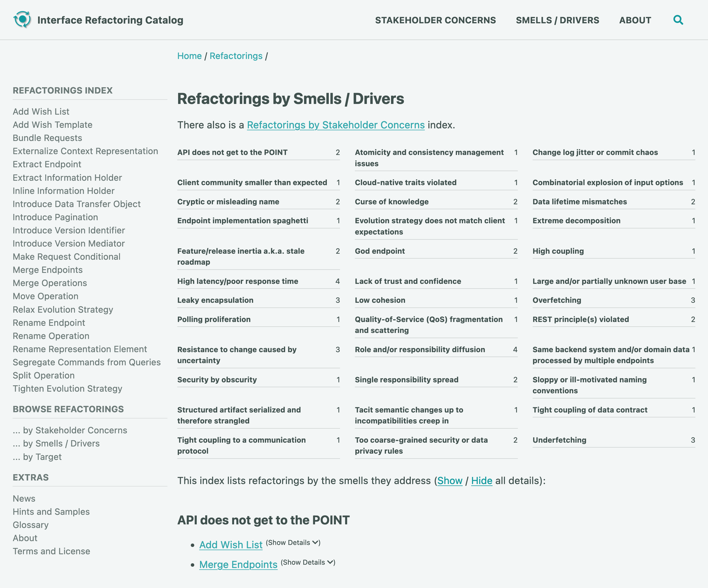The width and height of the screenshot is (708, 588).
Task: Toggle News link in the Extras section
Action: [x=24, y=498]
